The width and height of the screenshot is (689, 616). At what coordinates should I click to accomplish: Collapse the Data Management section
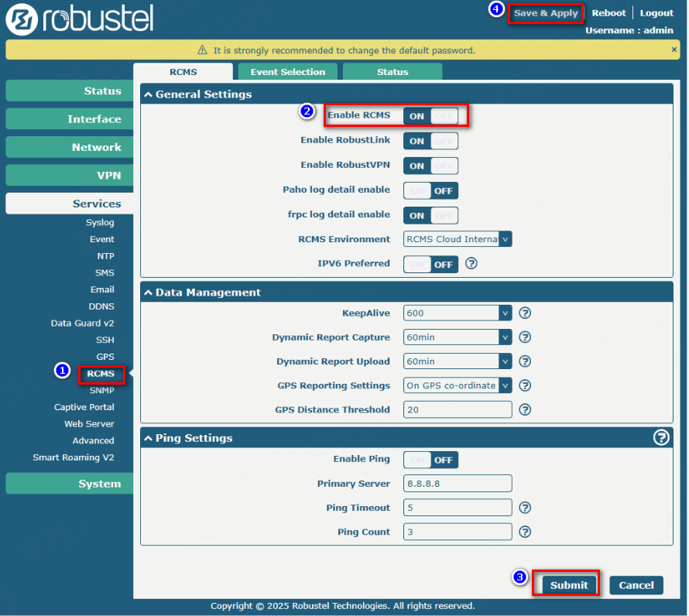tap(148, 293)
